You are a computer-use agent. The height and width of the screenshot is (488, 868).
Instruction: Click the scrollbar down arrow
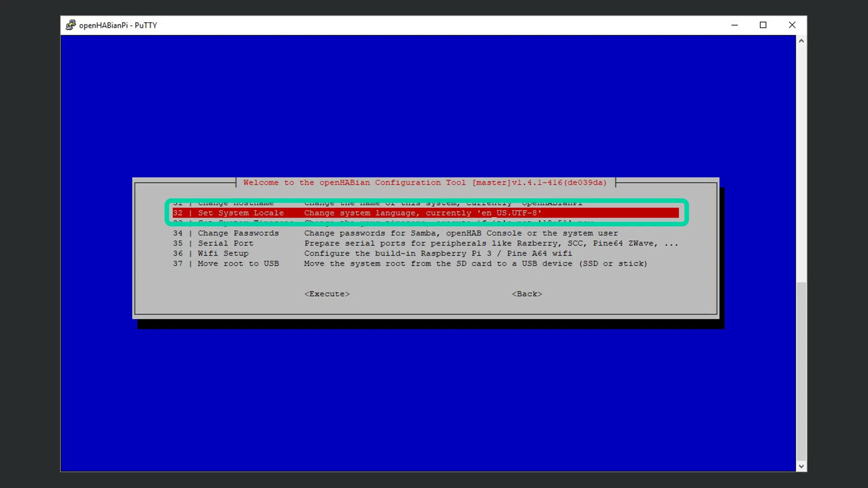[801, 466]
